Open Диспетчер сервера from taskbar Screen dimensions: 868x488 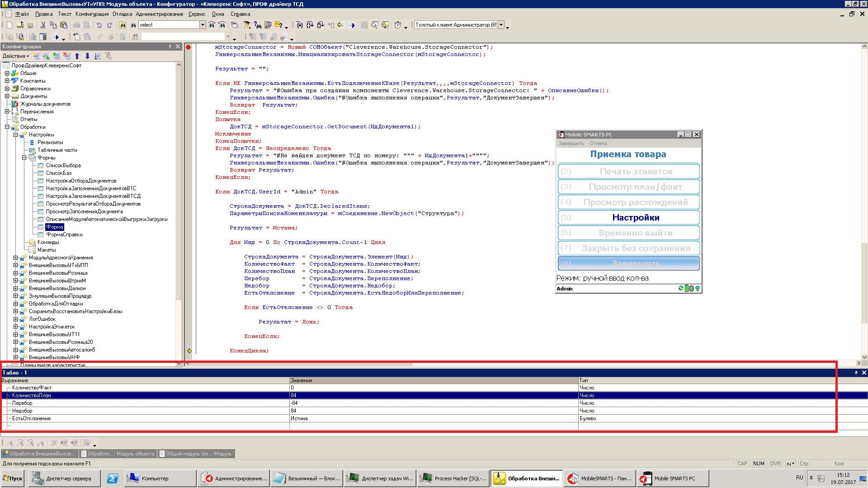tap(65, 478)
